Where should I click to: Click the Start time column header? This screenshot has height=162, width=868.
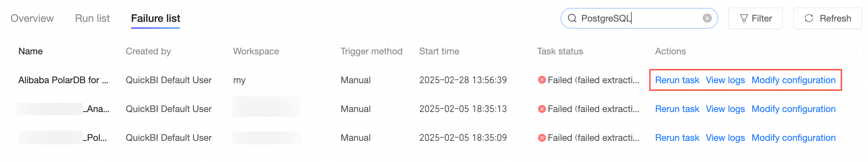439,51
